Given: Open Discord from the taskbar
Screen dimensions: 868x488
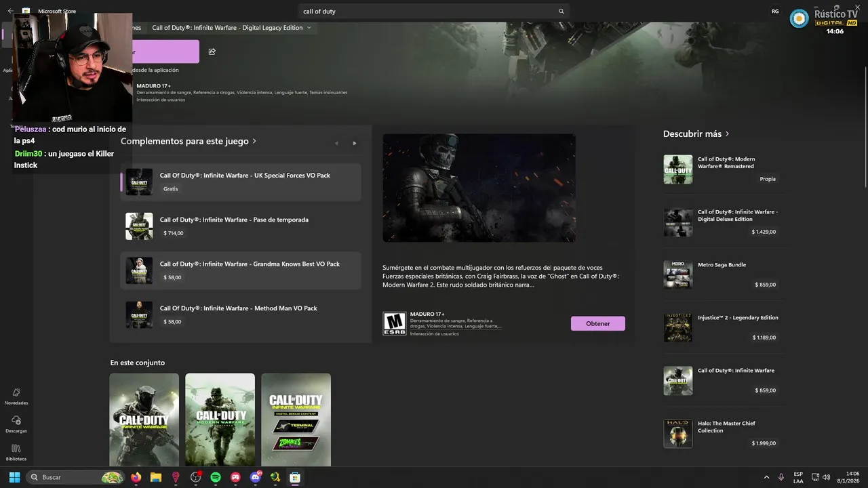Looking at the screenshot, I should (256, 477).
